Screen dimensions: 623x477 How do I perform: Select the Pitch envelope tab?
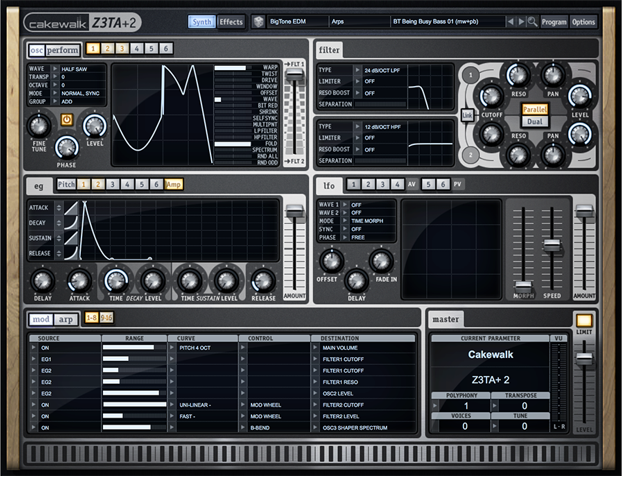click(x=66, y=184)
